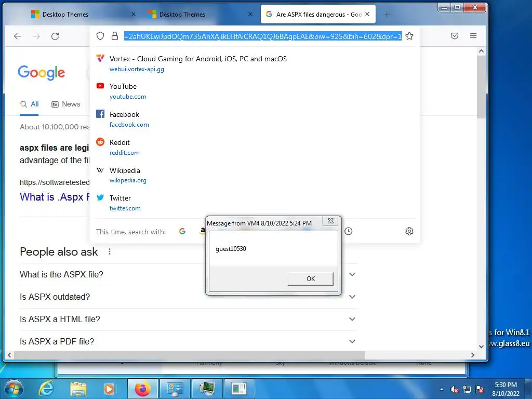Open the taskbar clock and date

pyautogui.click(x=506, y=389)
